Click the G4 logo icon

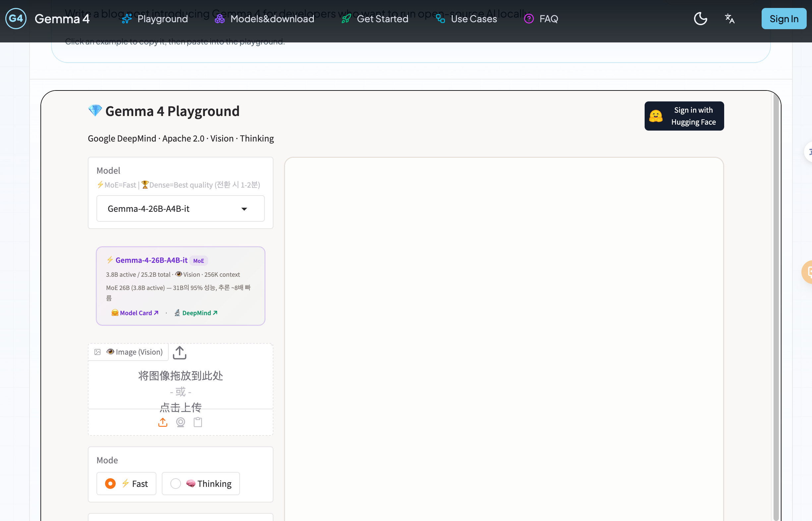click(16, 19)
